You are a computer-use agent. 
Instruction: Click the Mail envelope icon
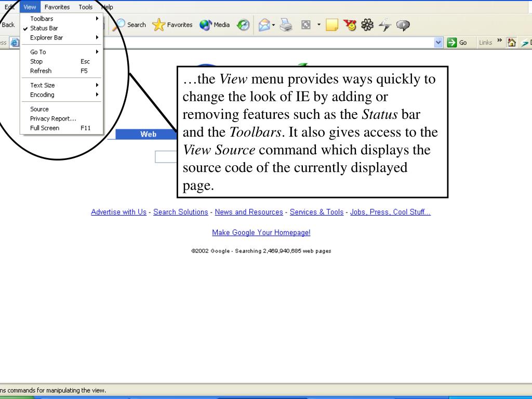coord(264,25)
